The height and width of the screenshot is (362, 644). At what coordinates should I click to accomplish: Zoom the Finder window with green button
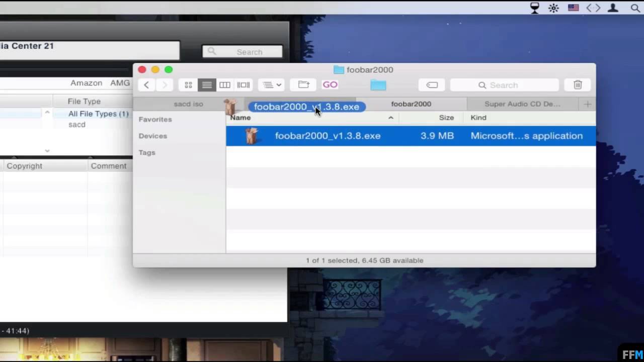[169, 70]
